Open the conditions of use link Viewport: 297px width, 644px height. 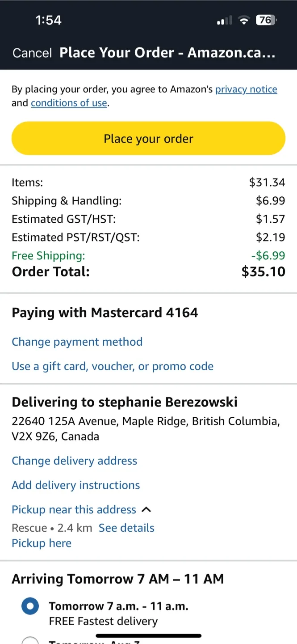point(69,103)
